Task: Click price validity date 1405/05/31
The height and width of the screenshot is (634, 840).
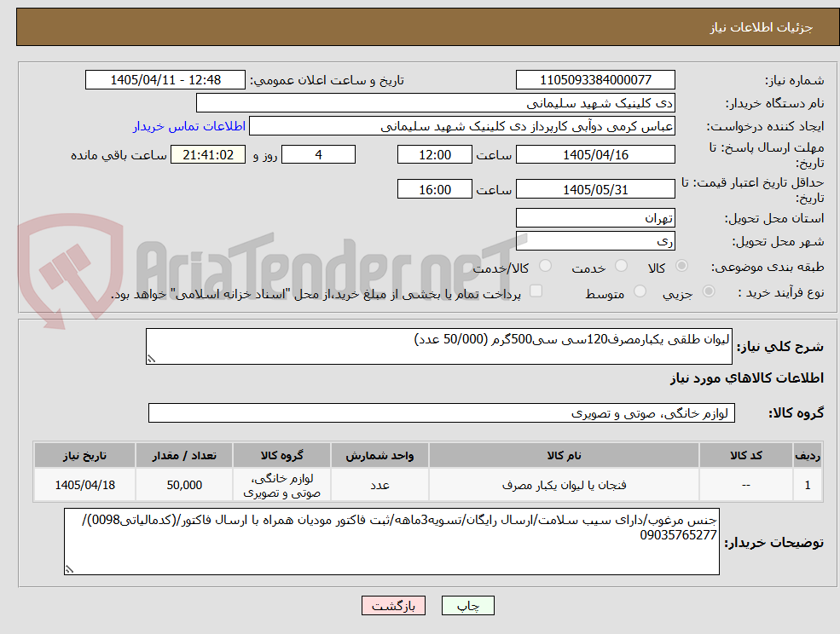Action: (595, 189)
